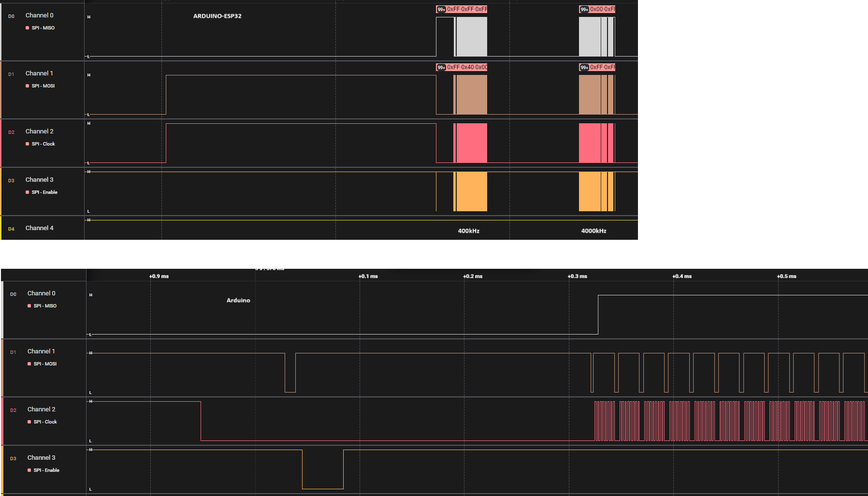This screenshot has width=868, height=496.
Task: Click the Clock falling edge in Arduino capture
Action: point(201,421)
